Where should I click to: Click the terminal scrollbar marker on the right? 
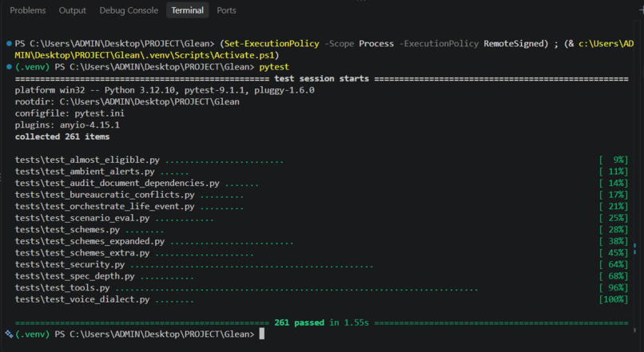pos(635,249)
